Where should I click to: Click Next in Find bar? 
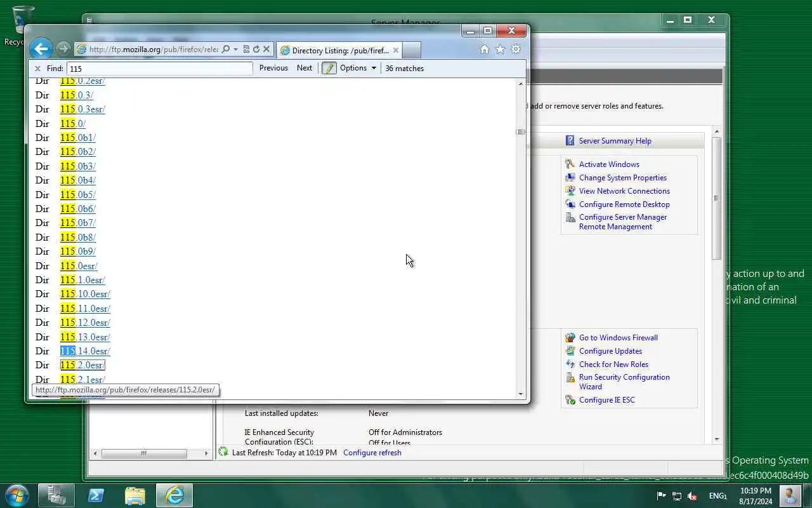(304, 68)
